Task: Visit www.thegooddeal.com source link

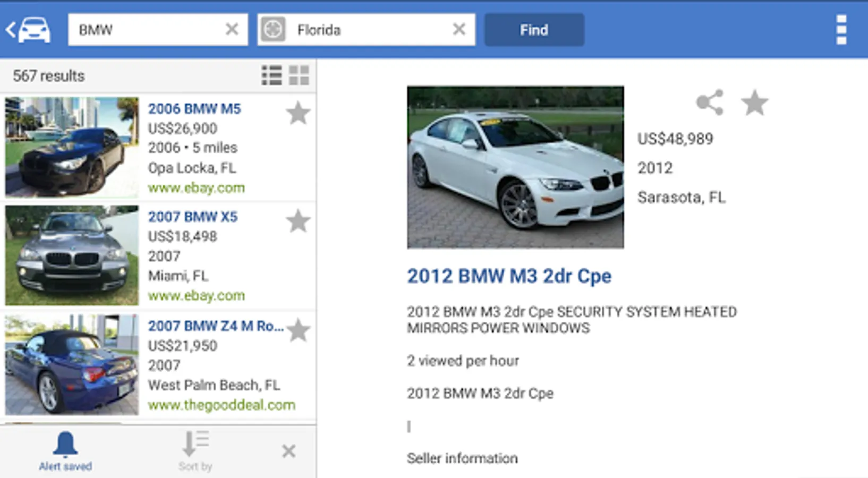Action: pyautogui.click(x=222, y=405)
